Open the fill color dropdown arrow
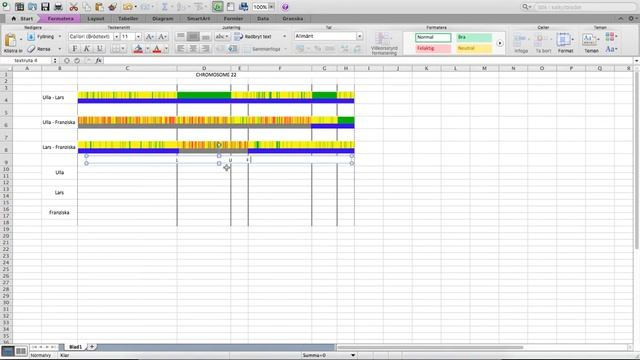 [148, 49]
